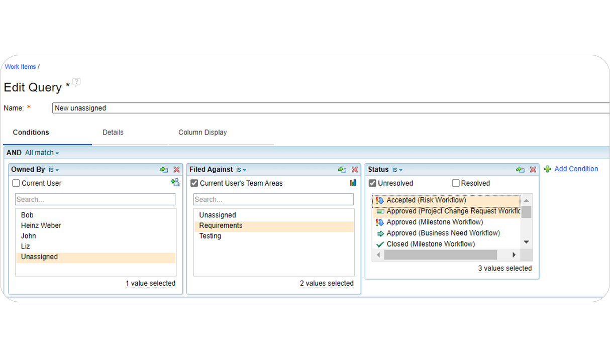Open the Details tab
Viewport: 610px width, 364px height.
pos(113,133)
